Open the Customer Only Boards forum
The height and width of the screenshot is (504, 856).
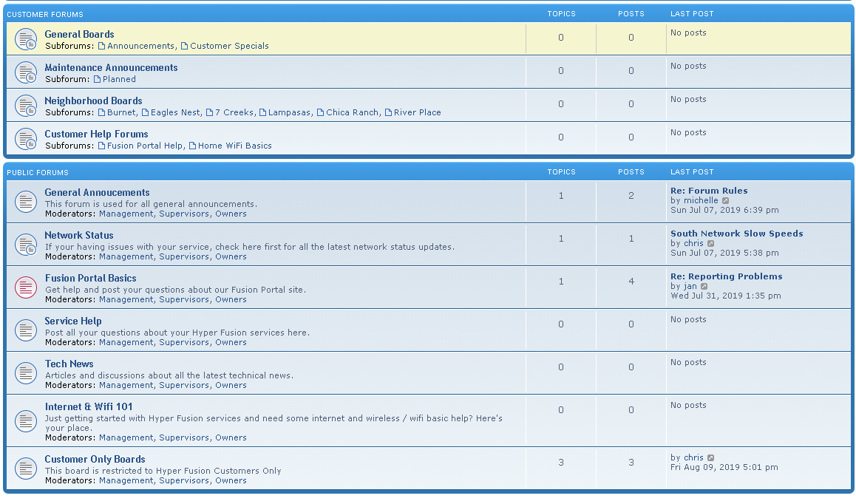pos(95,460)
